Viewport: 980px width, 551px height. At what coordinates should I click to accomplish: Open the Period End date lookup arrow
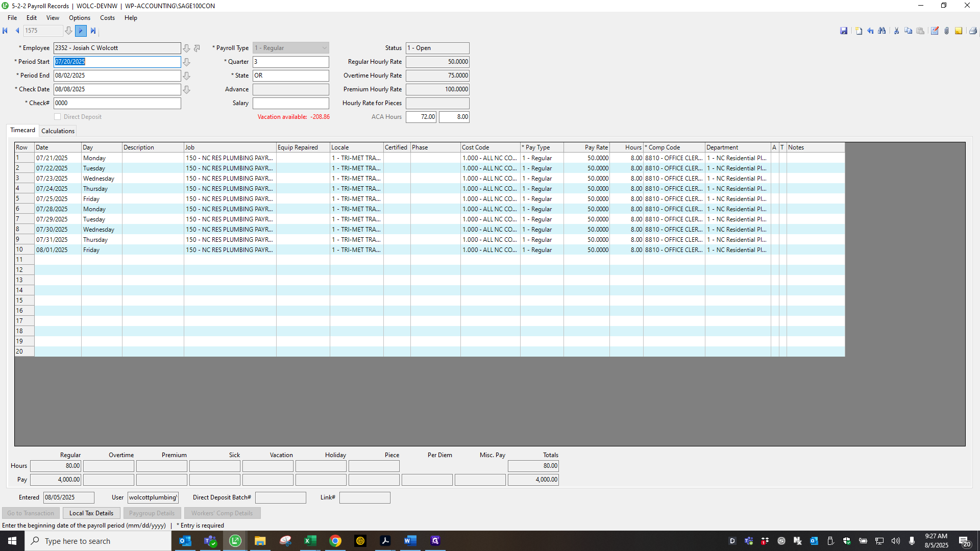point(187,76)
